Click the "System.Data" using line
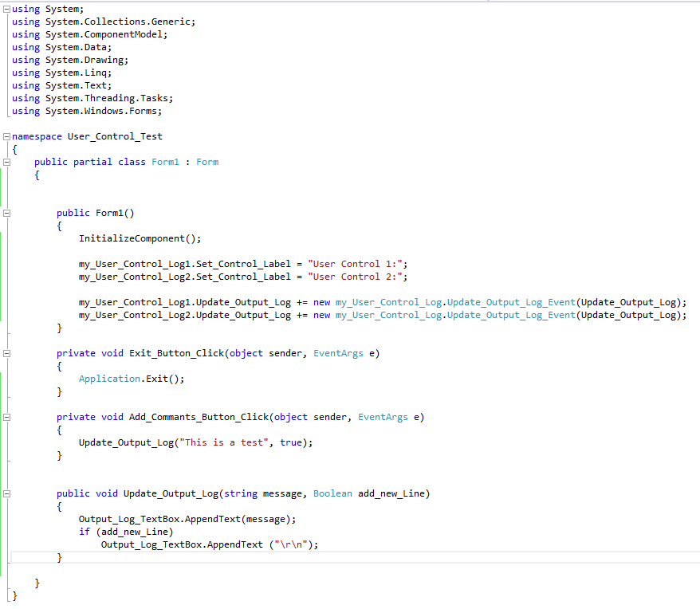The image size is (700, 609). tap(61, 47)
